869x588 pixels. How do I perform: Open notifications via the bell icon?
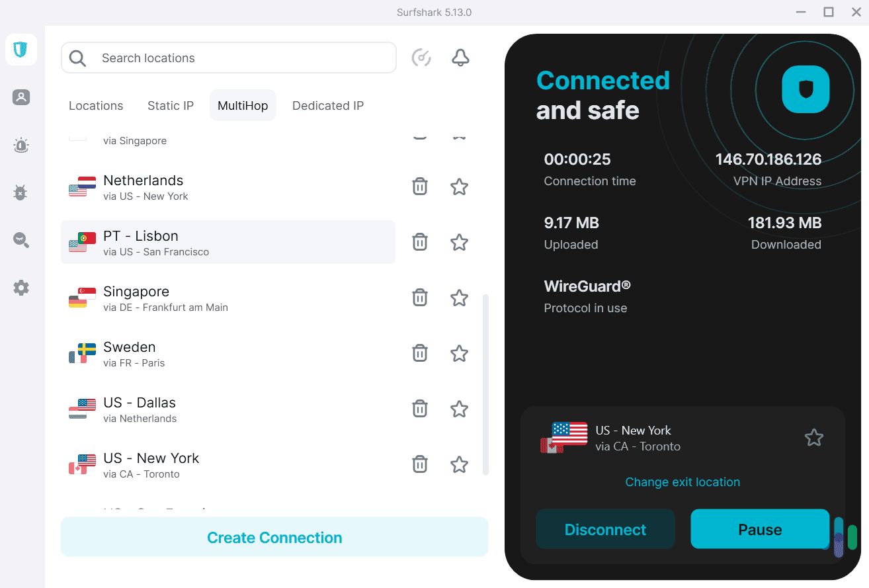(x=460, y=58)
